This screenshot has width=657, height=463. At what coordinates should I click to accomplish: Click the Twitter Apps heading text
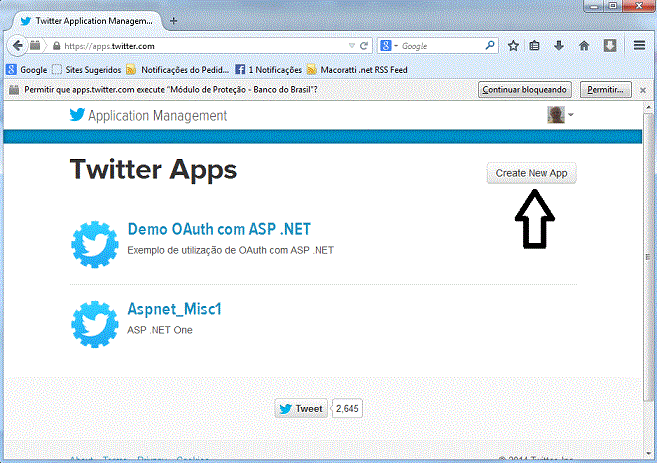click(153, 170)
